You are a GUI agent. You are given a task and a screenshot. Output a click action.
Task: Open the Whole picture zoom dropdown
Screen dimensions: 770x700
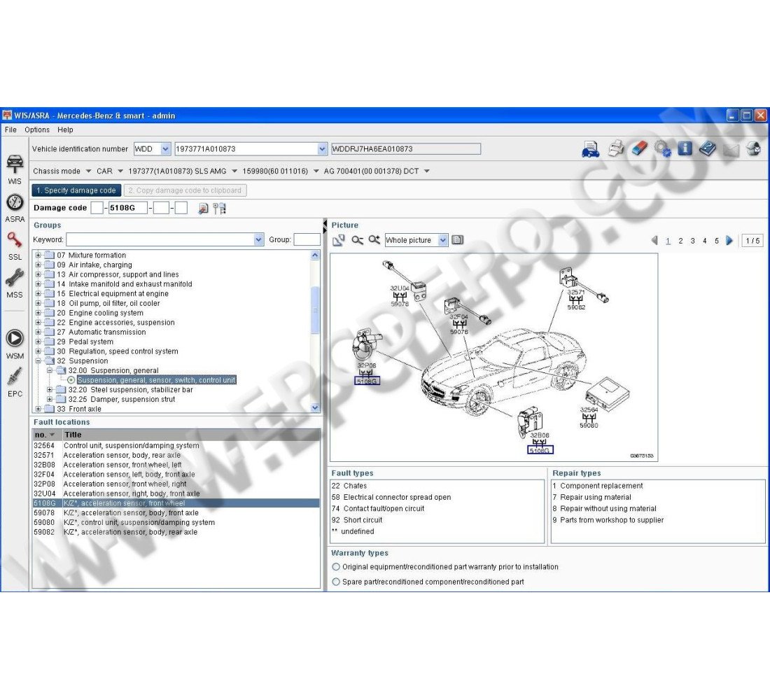click(442, 240)
